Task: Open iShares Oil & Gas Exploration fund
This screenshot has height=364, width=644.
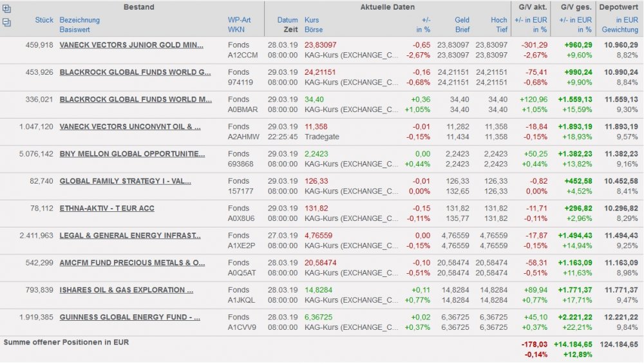Action: coord(126,290)
